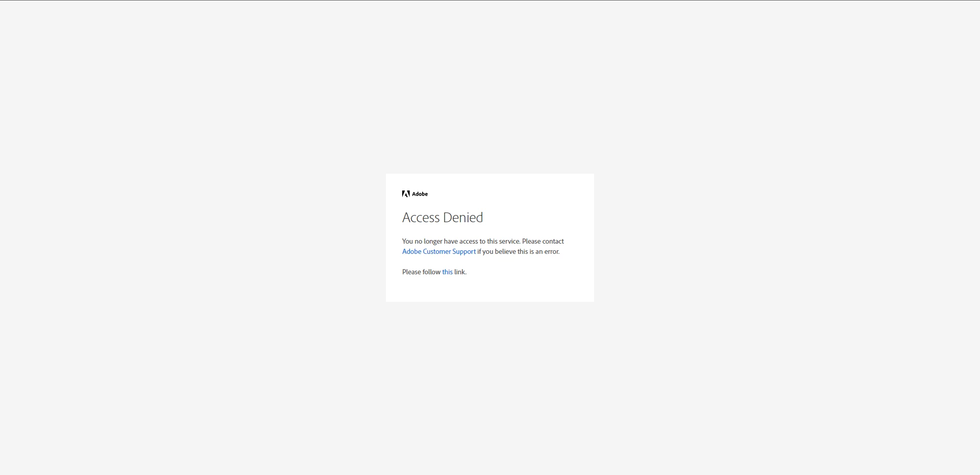The image size is (980, 475).
Task: Click the 'Please follow' text
Action: [x=421, y=272]
